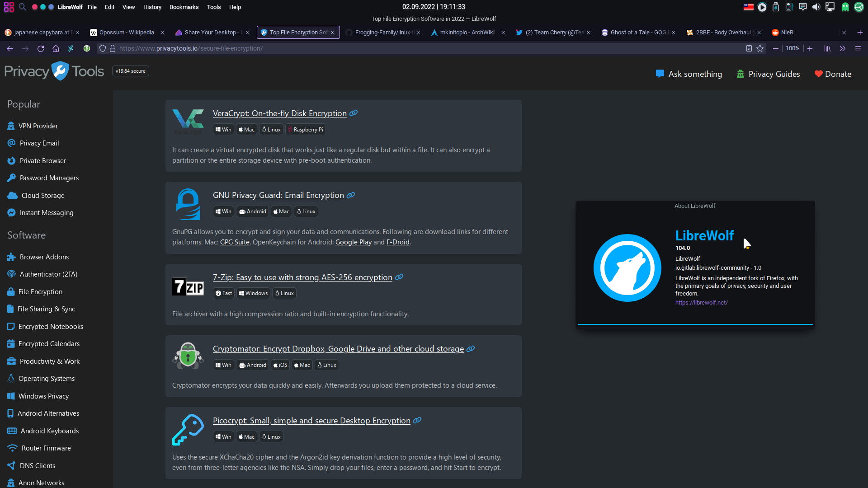Reload the current page
The width and height of the screenshot is (868, 488).
click(x=41, y=48)
